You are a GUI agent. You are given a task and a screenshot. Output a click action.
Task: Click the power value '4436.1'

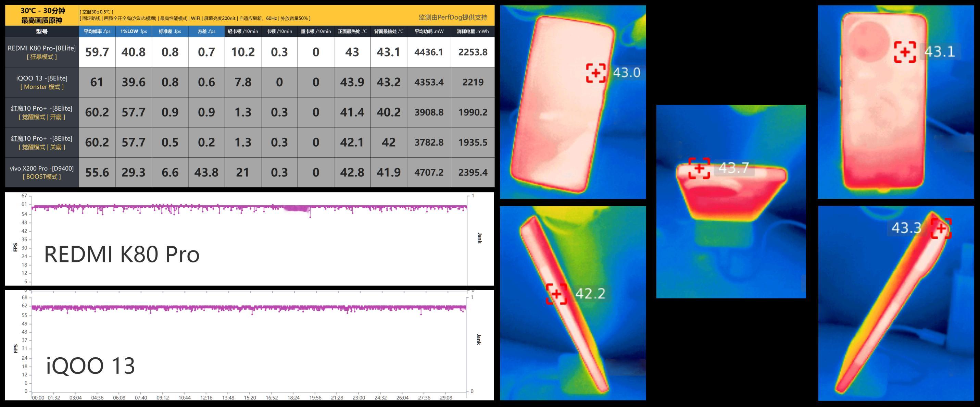click(x=429, y=52)
